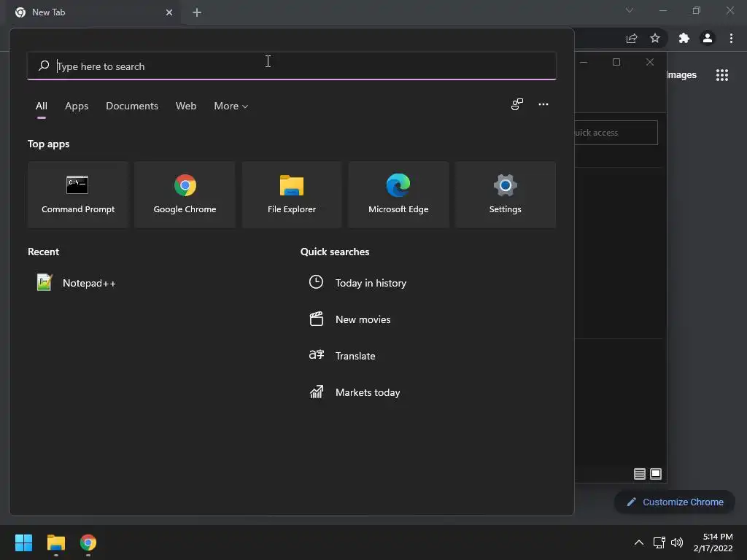
Task: Show hidden system tray icons
Action: [x=639, y=542]
